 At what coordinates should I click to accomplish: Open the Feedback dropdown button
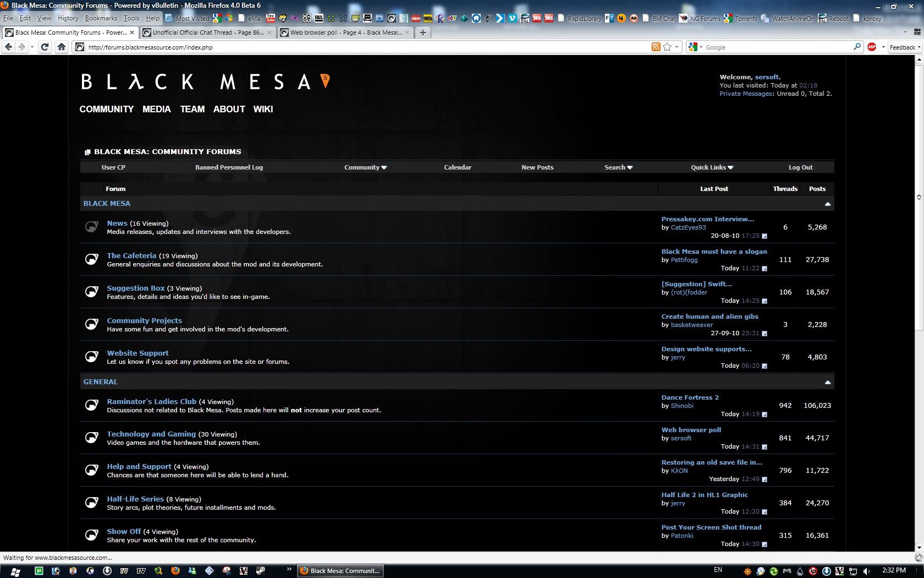tap(905, 47)
